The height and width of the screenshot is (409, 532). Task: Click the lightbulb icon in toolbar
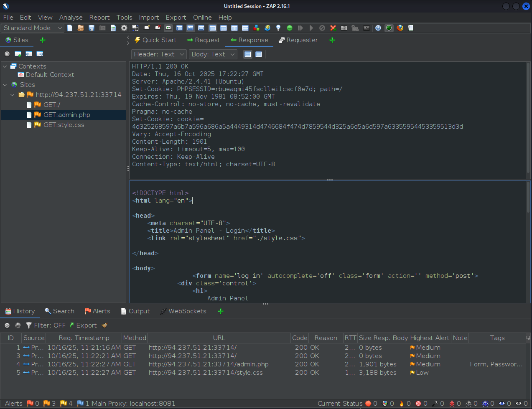click(x=278, y=28)
